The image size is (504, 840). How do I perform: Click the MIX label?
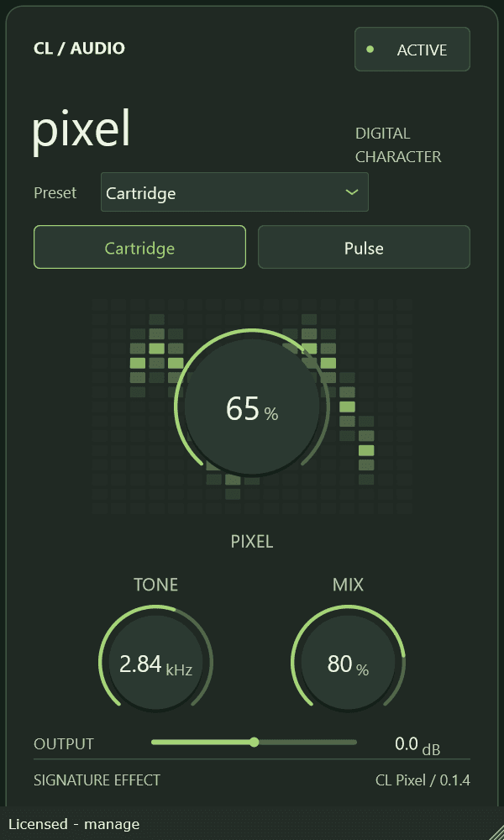pos(348,585)
